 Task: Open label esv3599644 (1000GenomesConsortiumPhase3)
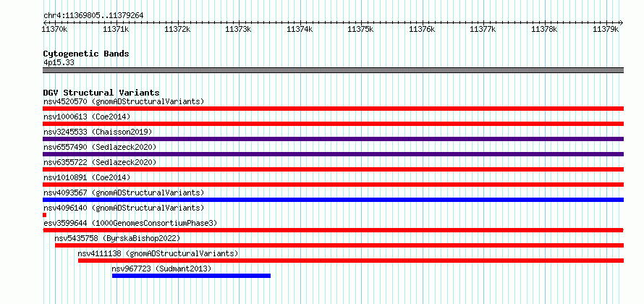(x=130, y=223)
